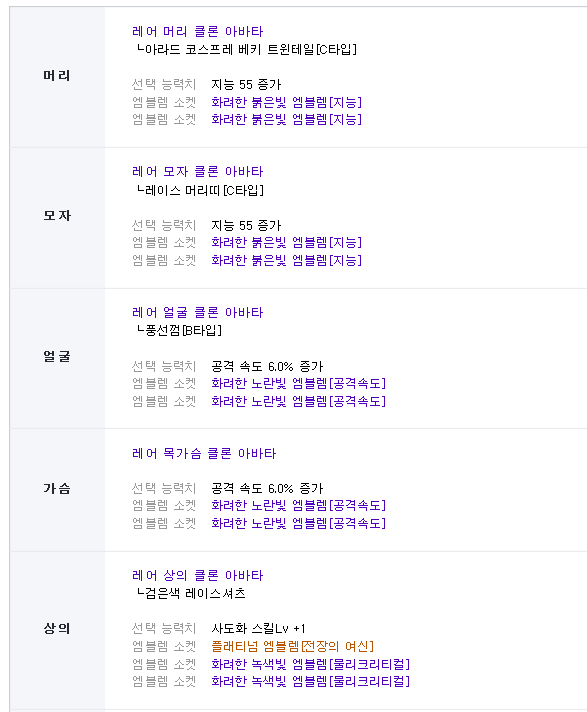This screenshot has width=587, height=712.
Task: Open the 레어 모자 클론 아바타 link
Action: point(197,172)
